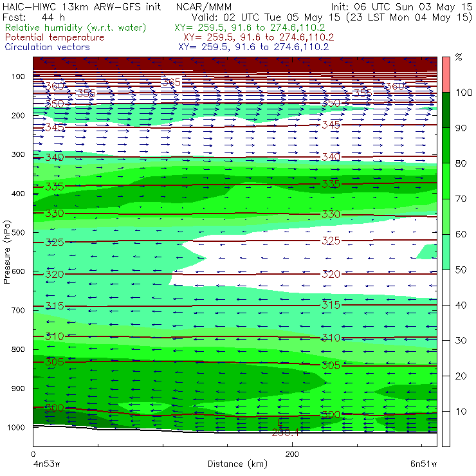Click the '30' colorbar tick label
Image resolution: width=476 pixels, height=476 pixels.
461,340
